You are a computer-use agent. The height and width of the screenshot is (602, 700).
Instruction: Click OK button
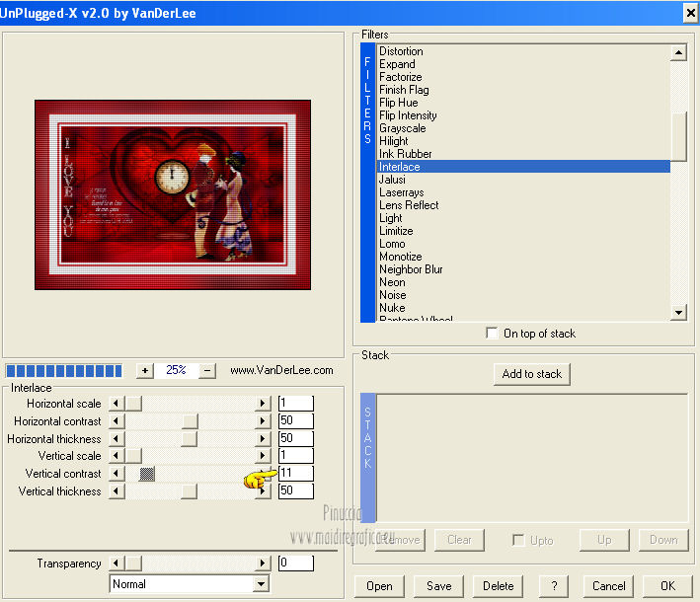pyautogui.click(x=667, y=586)
